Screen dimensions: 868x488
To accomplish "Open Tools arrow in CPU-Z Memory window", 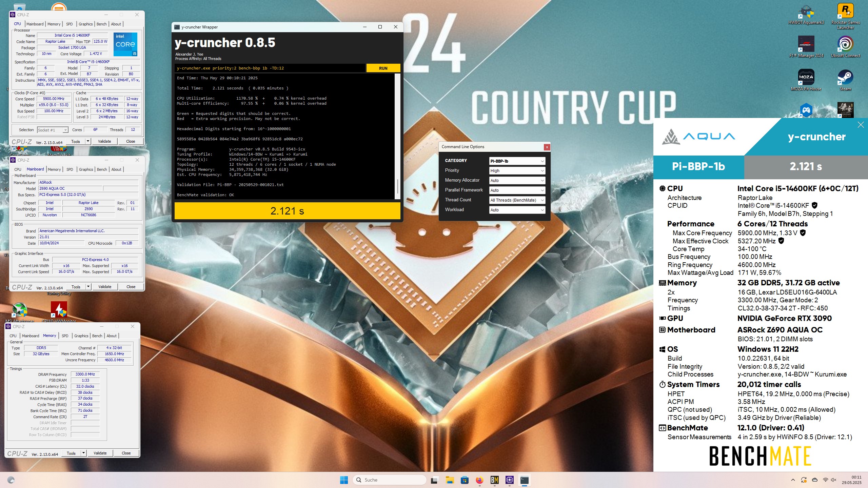I will coord(83,453).
